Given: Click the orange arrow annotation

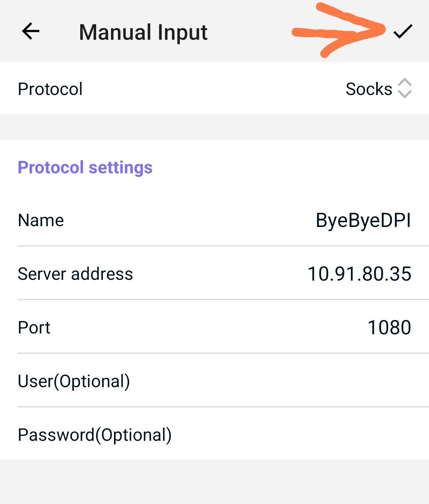Looking at the screenshot, I should 338,32.
